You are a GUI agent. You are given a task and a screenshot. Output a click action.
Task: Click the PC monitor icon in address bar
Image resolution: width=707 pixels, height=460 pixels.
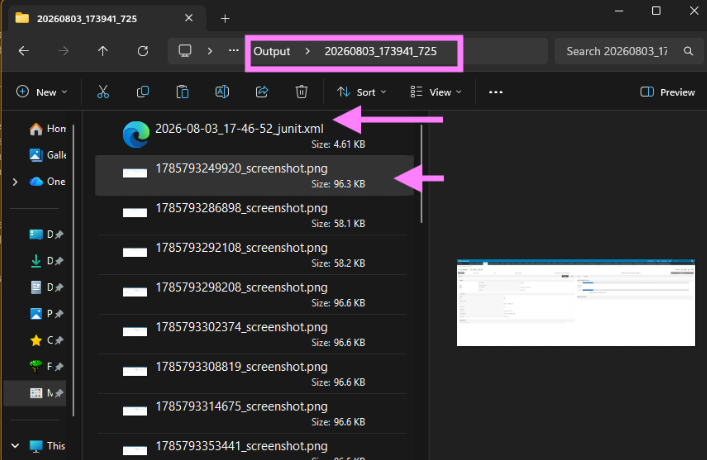coord(185,51)
